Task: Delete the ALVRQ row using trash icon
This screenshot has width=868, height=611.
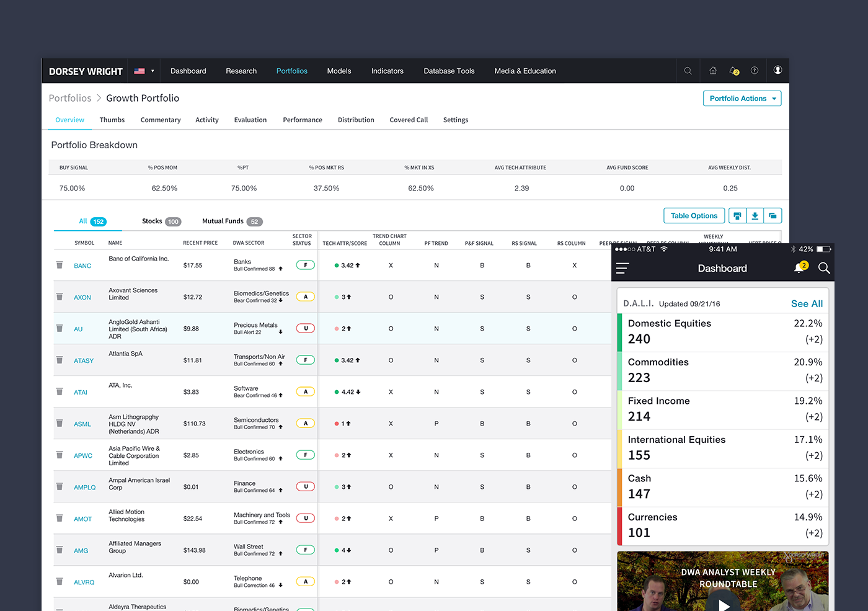Action: tap(60, 581)
